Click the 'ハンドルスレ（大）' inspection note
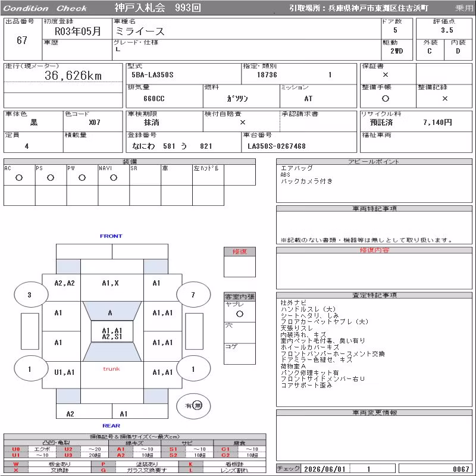This screenshot has width=476, height=476. pyautogui.click(x=308, y=309)
